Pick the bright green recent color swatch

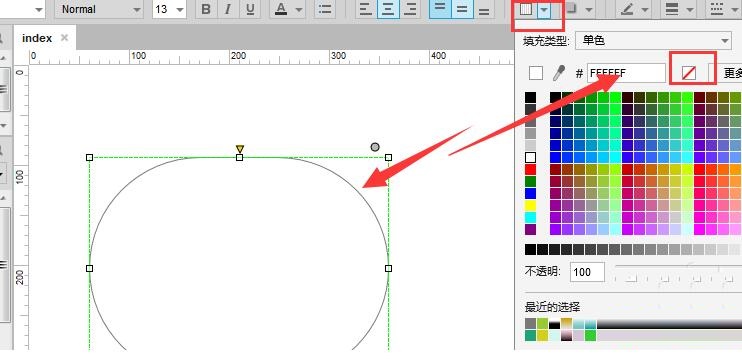tap(590, 335)
